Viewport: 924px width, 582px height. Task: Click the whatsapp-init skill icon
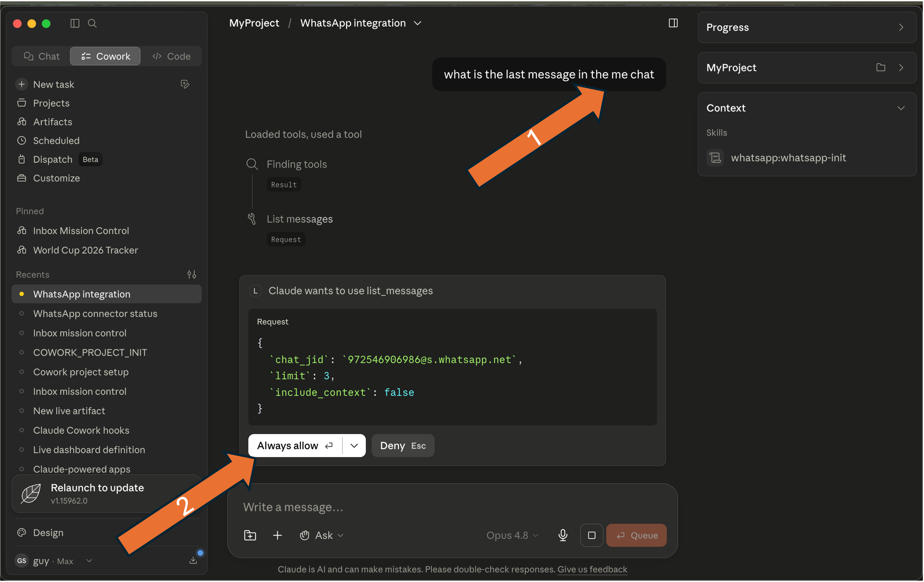click(715, 158)
